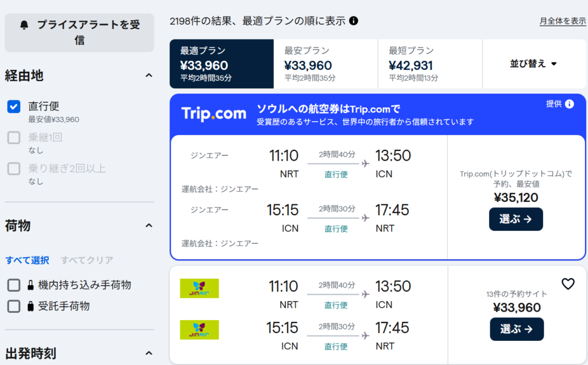588x365 pixels.
Task: Save flight with the heart icon
Action: click(567, 284)
